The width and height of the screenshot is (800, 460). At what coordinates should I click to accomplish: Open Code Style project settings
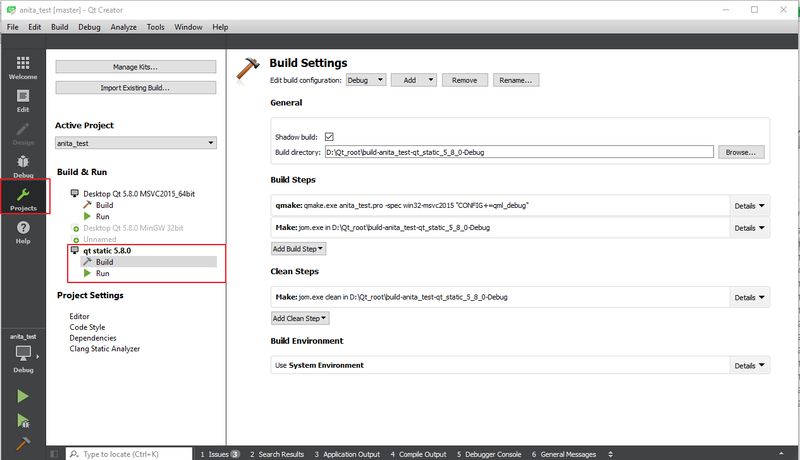pos(87,327)
